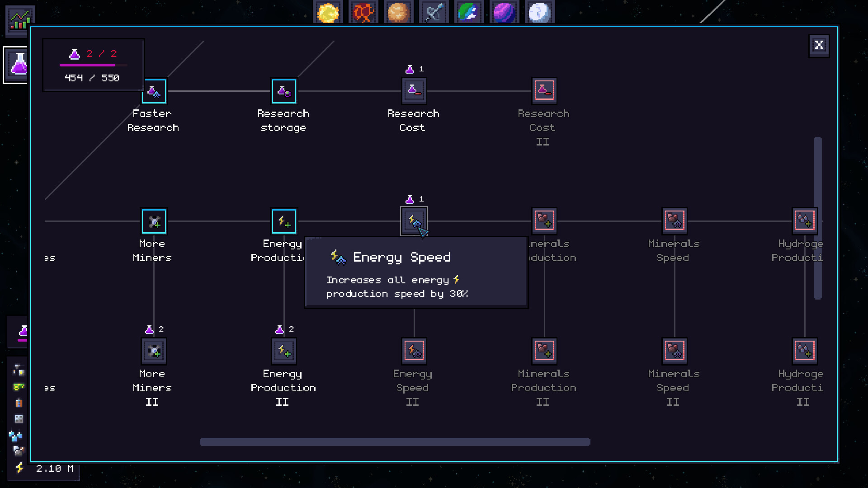Purchase the Energy Speed upgrade node
This screenshot has height=488, width=868.
click(x=414, y=221)
